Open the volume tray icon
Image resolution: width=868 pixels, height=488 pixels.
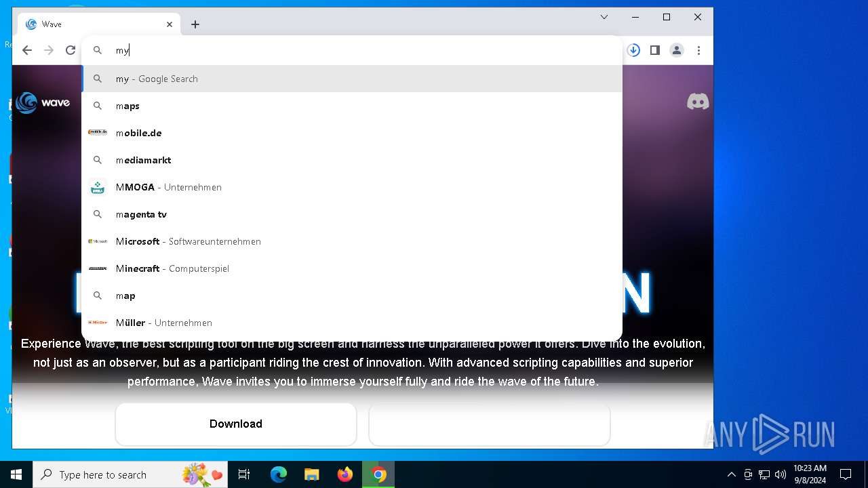781,474
